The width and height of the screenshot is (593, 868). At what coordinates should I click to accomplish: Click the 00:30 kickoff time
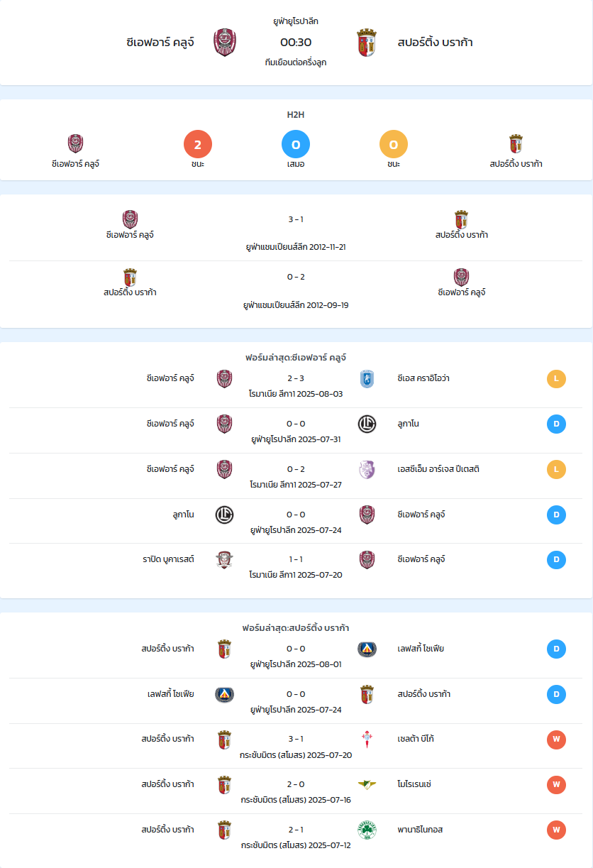click(296, 42)
